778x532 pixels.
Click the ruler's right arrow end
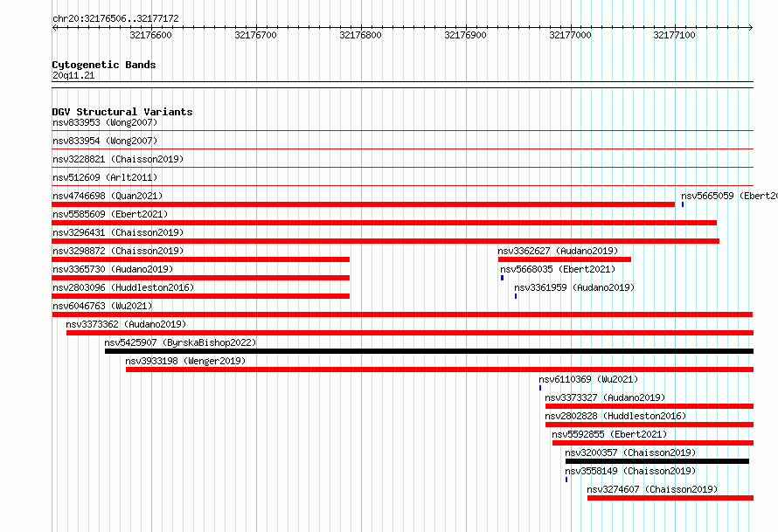[751, 28]
